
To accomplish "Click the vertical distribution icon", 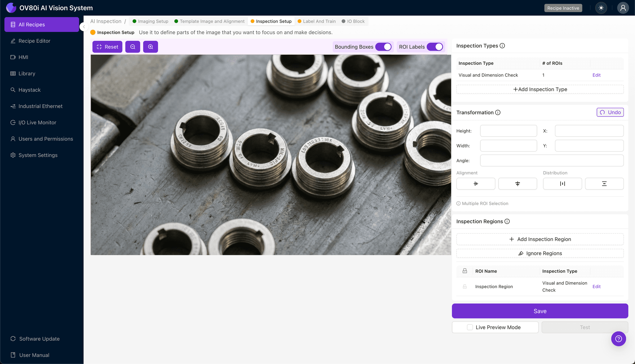I will (604, 184).
